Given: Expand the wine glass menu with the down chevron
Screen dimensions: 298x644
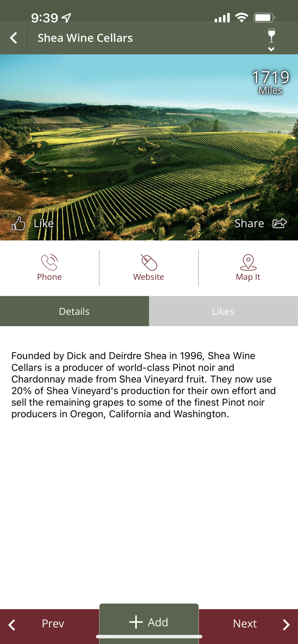Looking at the screenshot, I should (271, 49).
